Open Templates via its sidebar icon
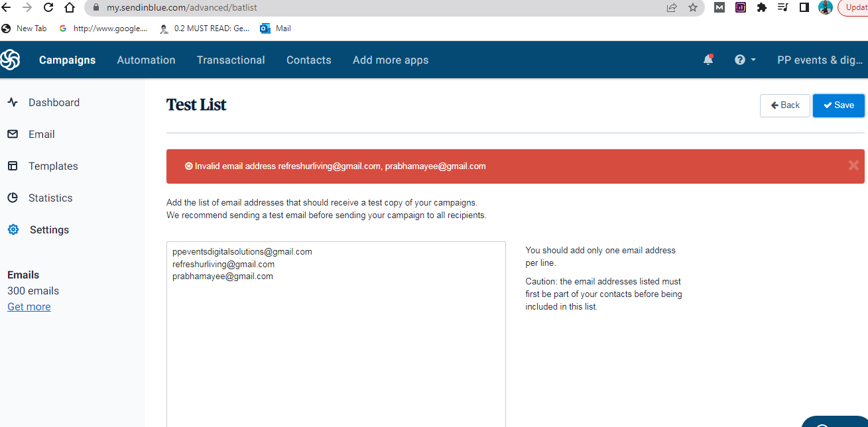The width and height of the screenshot is (868, 427). click(x=13, y=166)
